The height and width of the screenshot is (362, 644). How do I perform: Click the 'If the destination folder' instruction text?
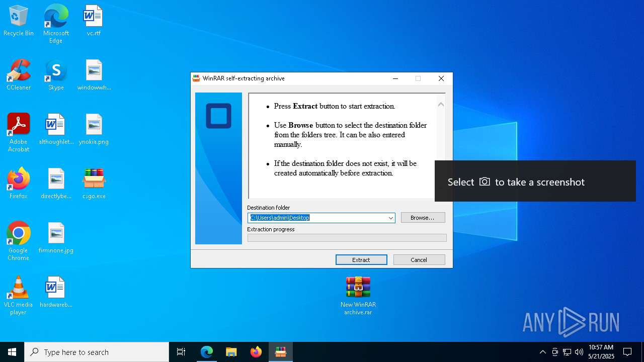[x=345, y=168]
